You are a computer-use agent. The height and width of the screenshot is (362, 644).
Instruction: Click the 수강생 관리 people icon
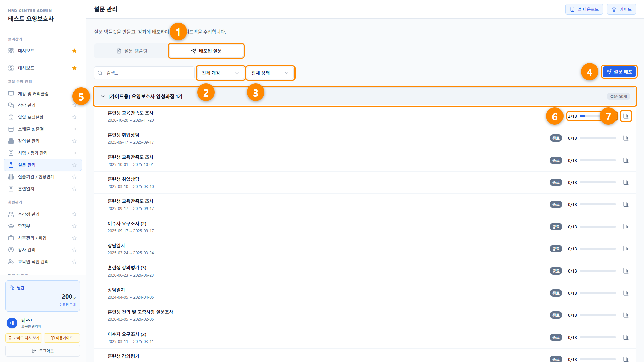11,214
